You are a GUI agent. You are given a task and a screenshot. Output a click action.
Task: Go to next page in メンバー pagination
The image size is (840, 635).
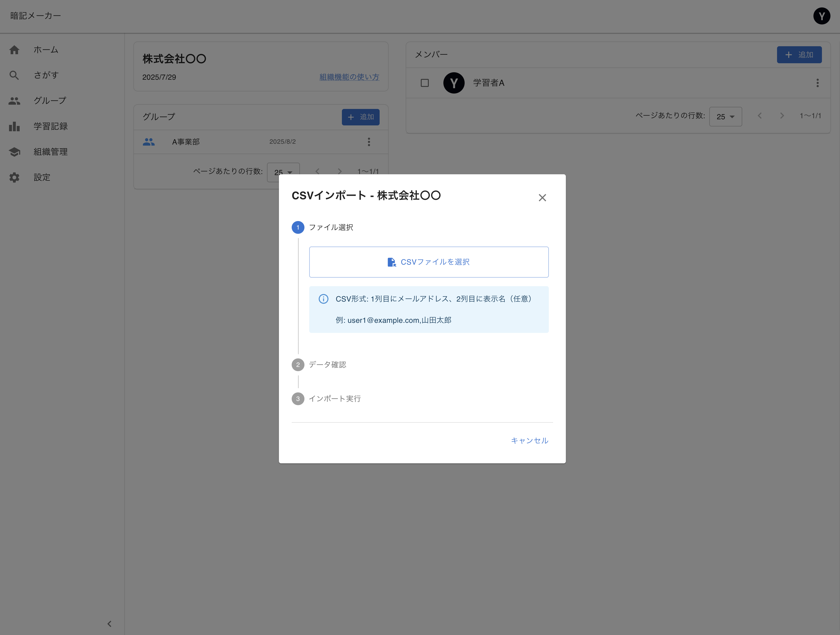pyautogui.click(x=782, y=116)
